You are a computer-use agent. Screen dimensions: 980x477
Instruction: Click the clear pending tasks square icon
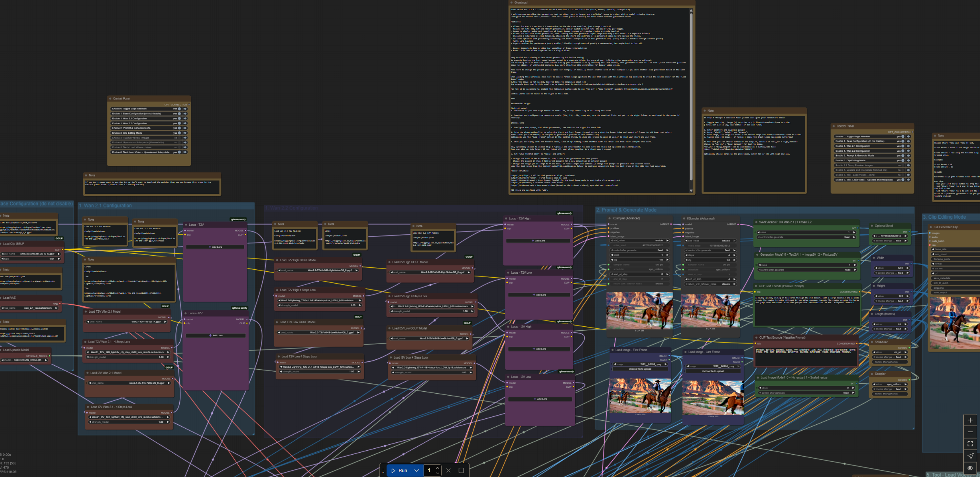461,470
